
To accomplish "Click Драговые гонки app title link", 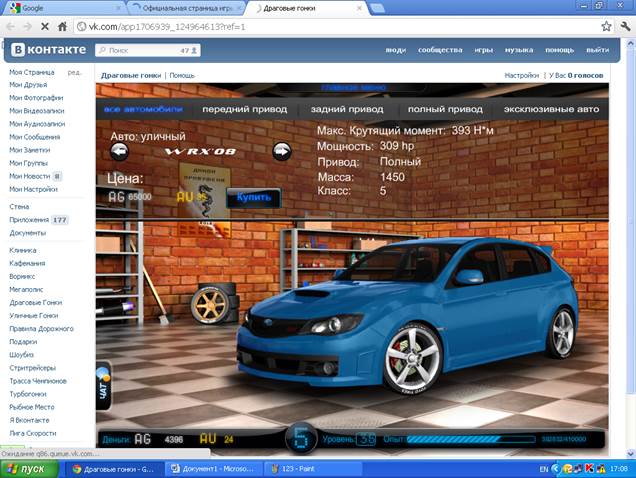I will click(x=131, y=75).
